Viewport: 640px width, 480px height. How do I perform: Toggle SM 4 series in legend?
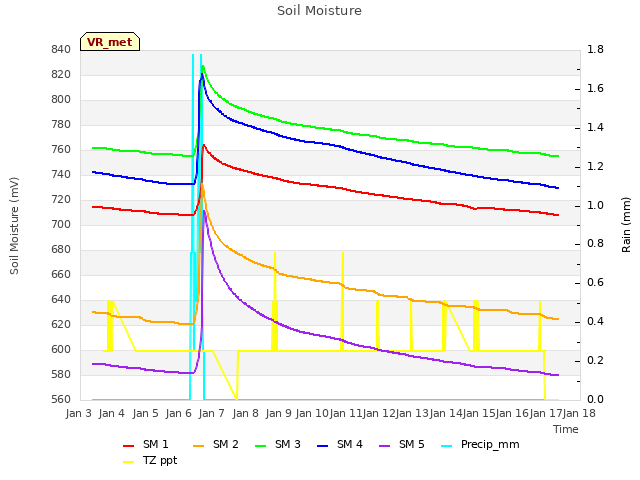[340, 444]
